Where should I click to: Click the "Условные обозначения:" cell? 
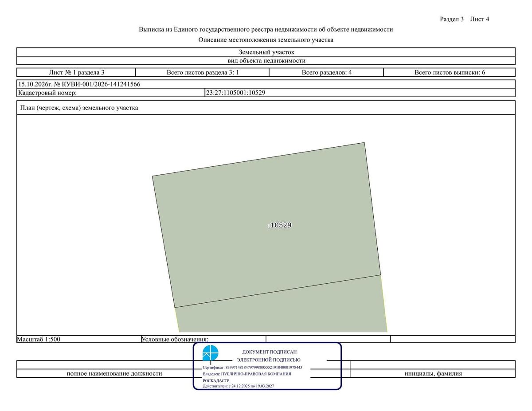coord(203,339)
